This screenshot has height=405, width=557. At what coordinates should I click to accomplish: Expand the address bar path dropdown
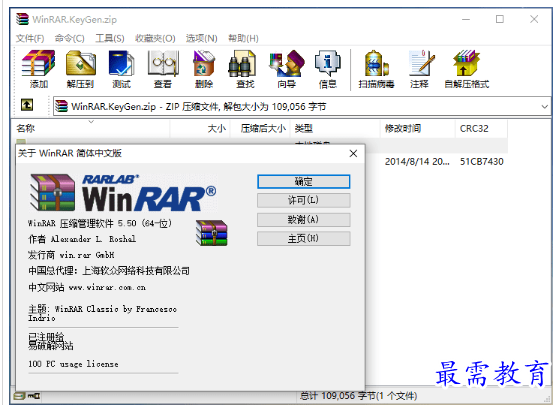pyautogui.click(x=544, y=106)
